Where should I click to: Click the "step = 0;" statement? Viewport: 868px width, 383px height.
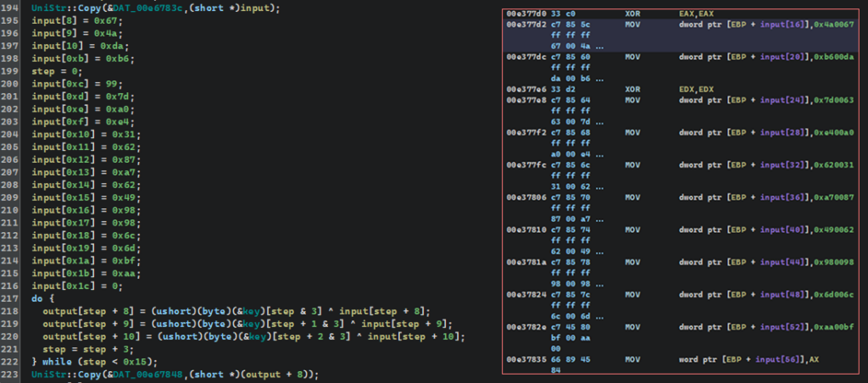(x=54, y=72)
